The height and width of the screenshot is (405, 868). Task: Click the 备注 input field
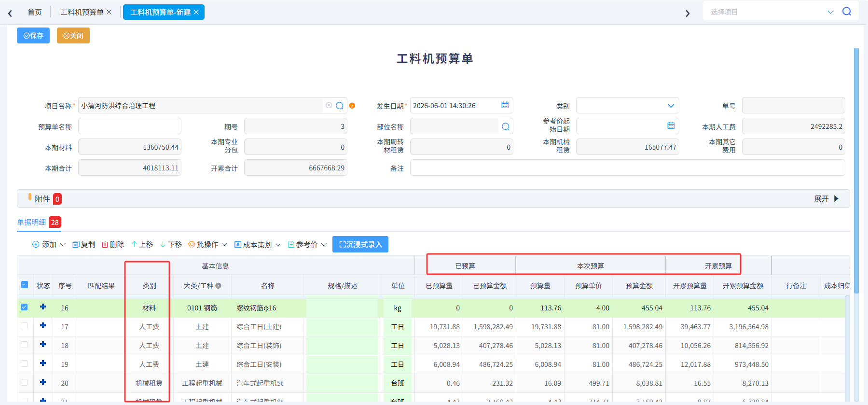click(x=627, y=168)
